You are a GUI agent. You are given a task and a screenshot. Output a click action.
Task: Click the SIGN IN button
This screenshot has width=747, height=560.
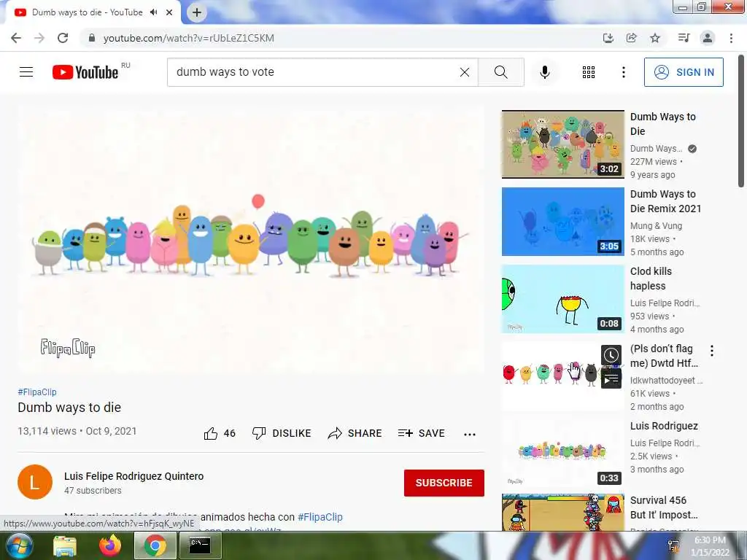[684, 72]
